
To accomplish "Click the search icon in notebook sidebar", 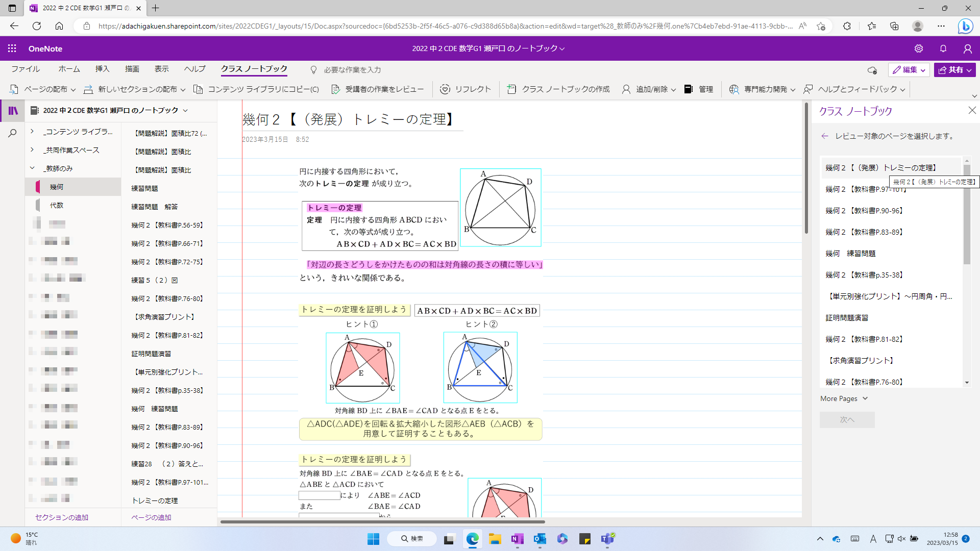I will pyautogui.click(x=12, y=133).
